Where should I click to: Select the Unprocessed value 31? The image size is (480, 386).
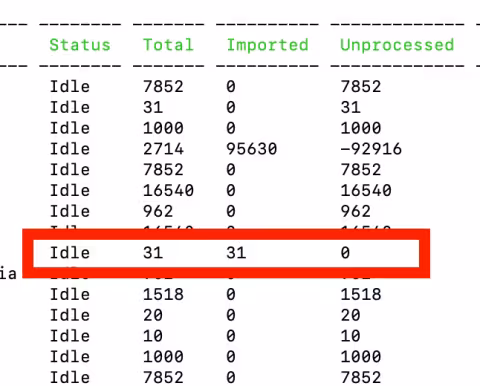(x=350, y=107)
